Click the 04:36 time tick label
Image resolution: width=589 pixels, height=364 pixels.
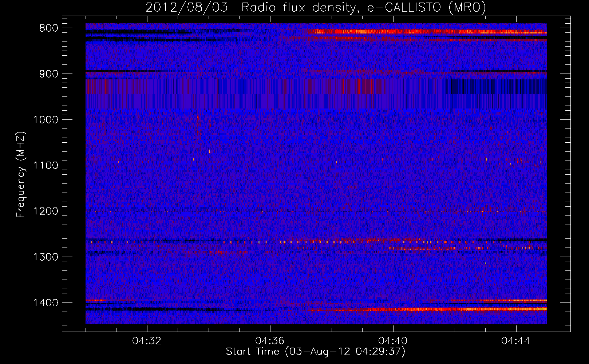coord(270,341)
